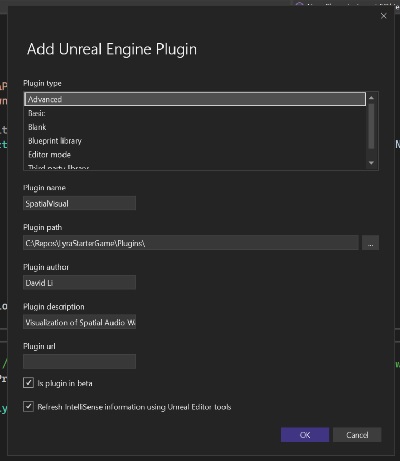Click into the Plugin path text field

191,243
